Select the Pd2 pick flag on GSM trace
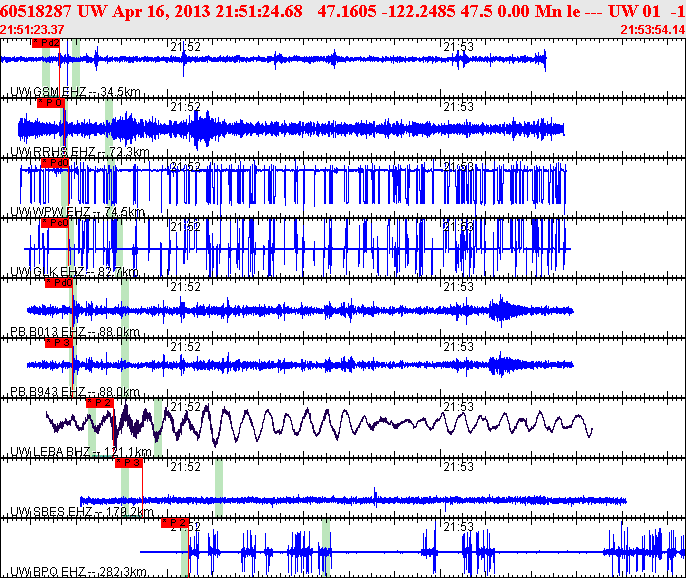 (46, 43)
